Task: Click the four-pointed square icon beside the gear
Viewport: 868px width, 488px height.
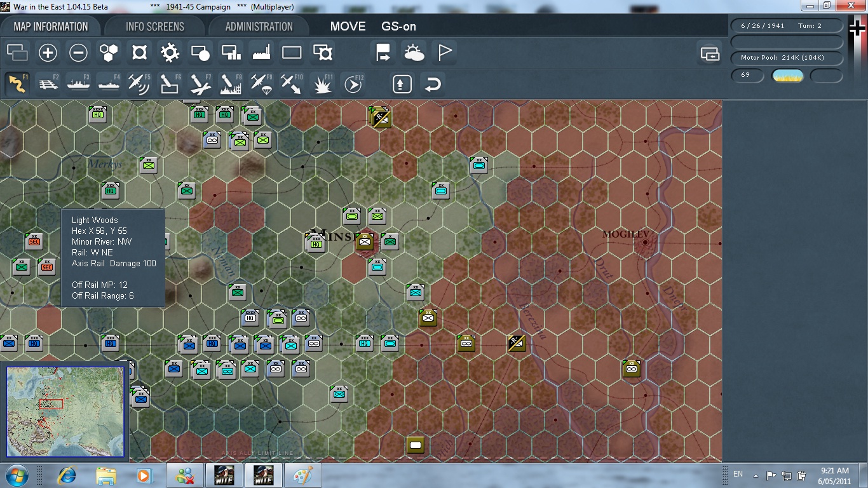Action: [x=139, y=52]
